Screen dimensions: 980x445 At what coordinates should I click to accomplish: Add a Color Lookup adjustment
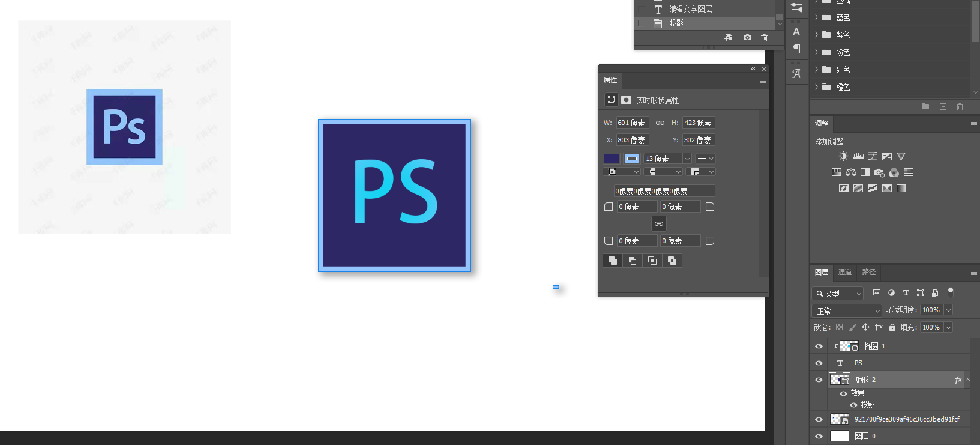pos(909,172)
